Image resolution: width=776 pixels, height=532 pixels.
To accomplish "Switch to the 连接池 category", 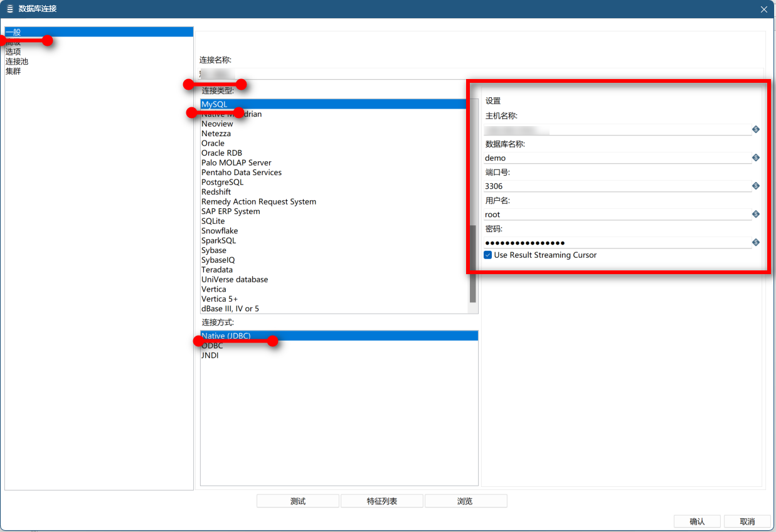I will 17,61.
